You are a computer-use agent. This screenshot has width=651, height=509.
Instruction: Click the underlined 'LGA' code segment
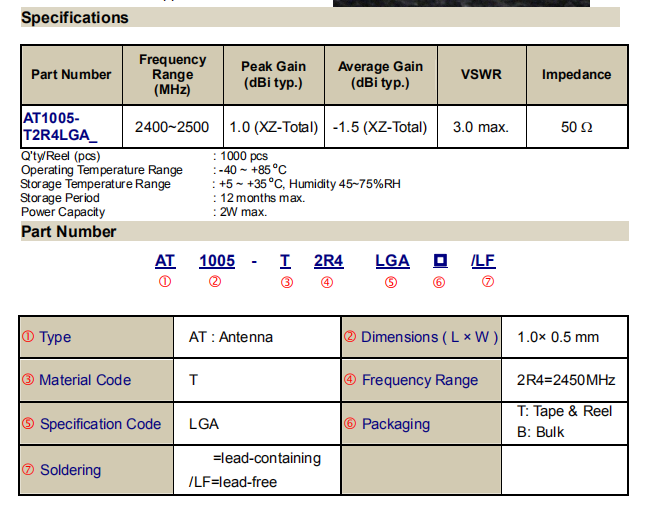(x=392, y=261)
